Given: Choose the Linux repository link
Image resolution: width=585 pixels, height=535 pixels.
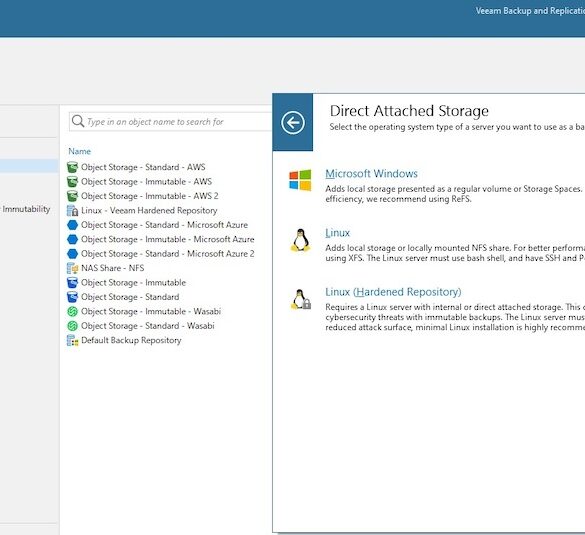Looking at the screenshot, I should (x=337, y=233).
